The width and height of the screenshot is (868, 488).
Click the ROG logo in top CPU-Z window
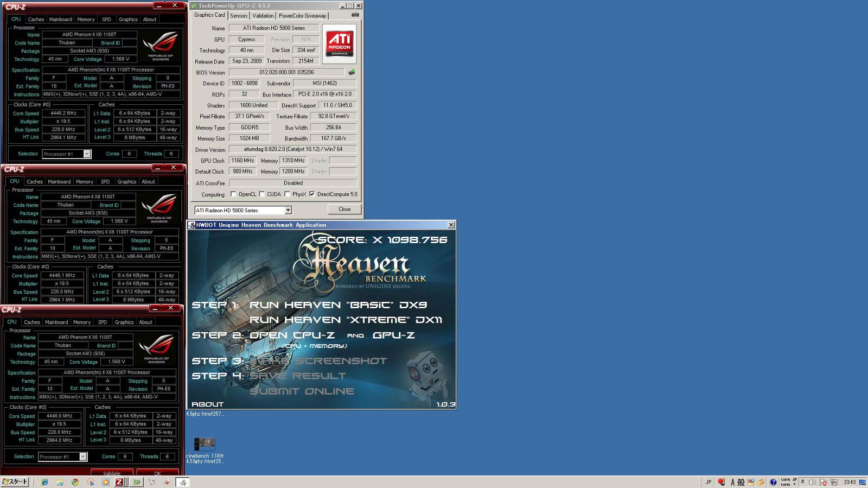click(x=161, y=45)
